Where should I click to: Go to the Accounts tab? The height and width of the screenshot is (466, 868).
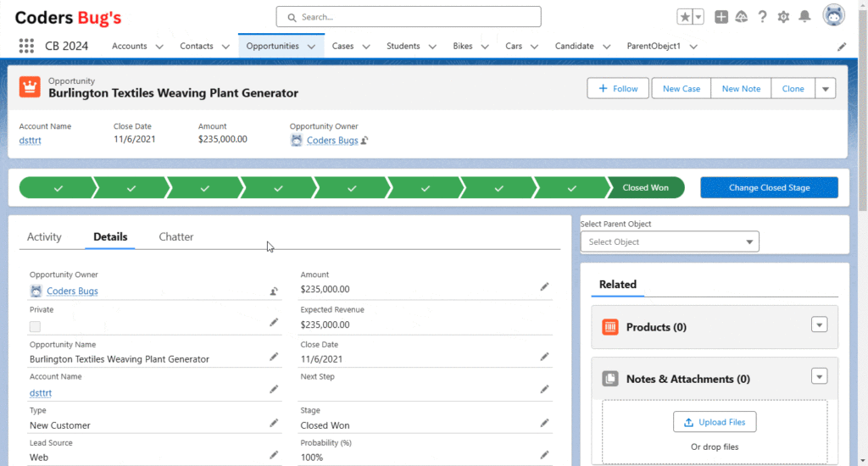tap(130, 46)
